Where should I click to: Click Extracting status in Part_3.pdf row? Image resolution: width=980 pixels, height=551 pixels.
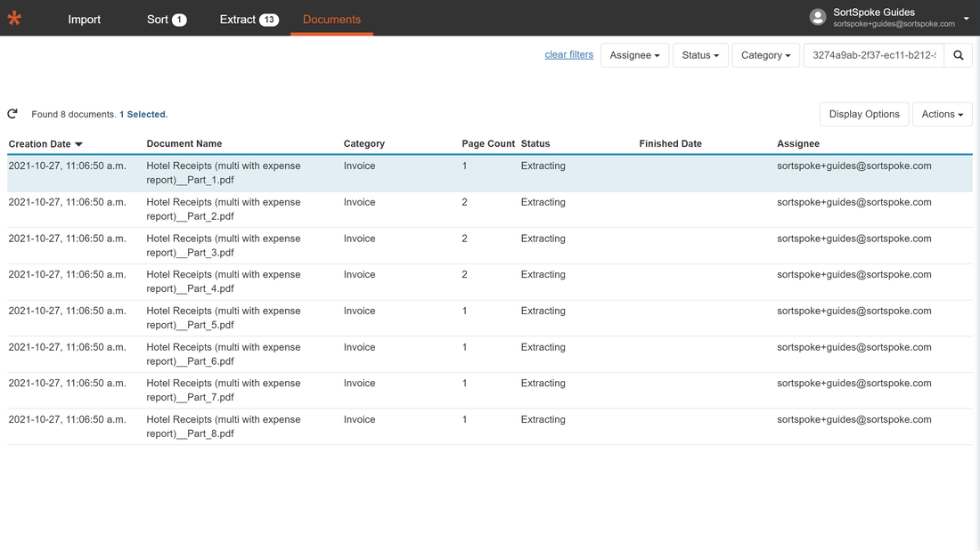tap(543, 239)
